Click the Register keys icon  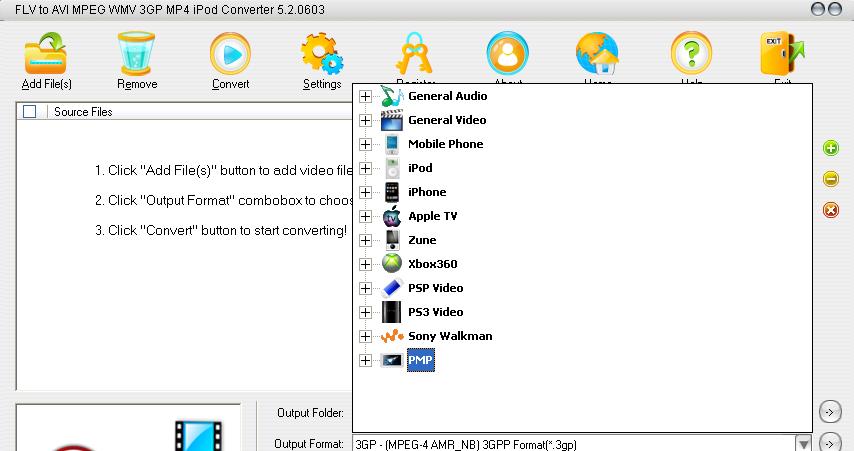414,53
